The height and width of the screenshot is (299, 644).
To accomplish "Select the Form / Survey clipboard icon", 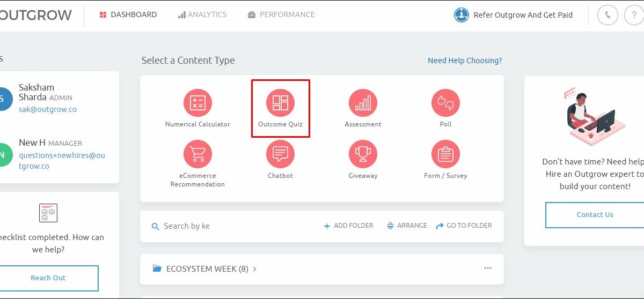I will (445, 154).
